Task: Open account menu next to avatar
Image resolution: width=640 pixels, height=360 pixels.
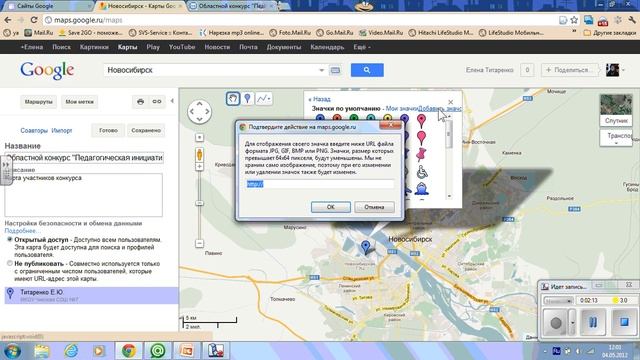Action: tap(623, 70)
